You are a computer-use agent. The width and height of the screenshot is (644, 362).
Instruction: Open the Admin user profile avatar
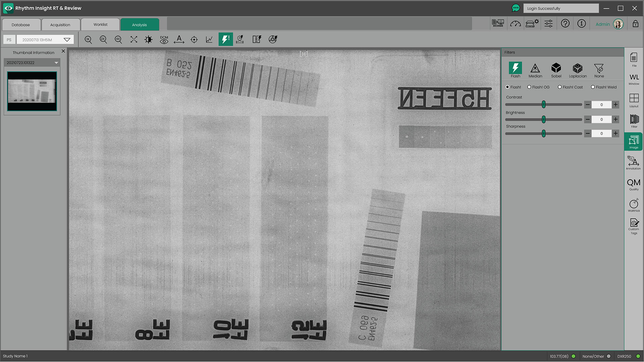[618, 24]
